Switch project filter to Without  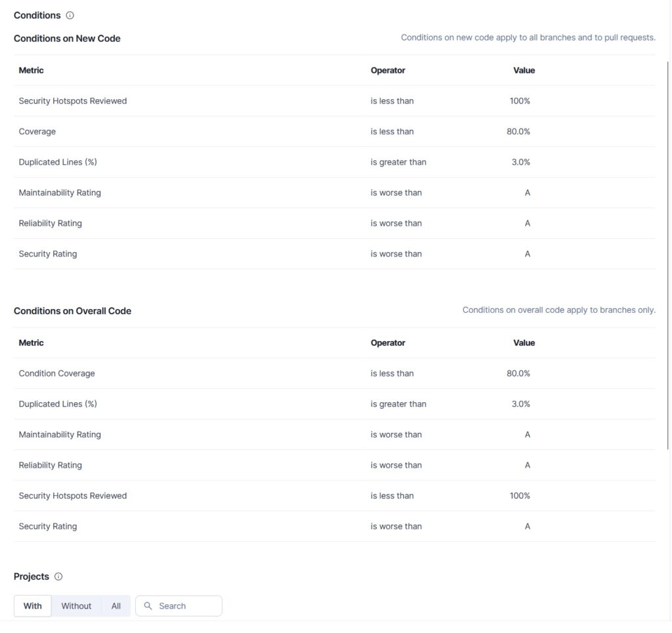tap(76, 605)
